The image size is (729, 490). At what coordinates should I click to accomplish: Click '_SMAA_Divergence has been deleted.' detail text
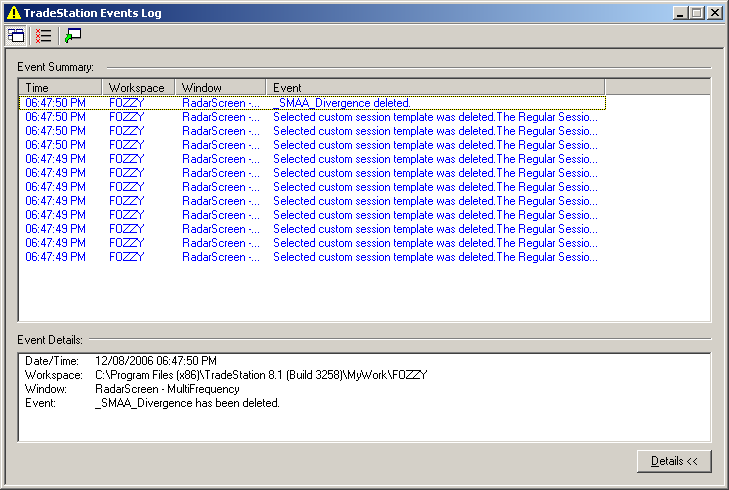pyautogui.click(x=187, y=403)
